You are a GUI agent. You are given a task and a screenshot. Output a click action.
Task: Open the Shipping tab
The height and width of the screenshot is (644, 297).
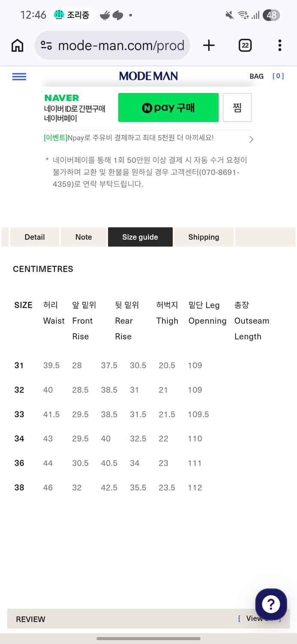pyautogui.click(x=203, y=237)
